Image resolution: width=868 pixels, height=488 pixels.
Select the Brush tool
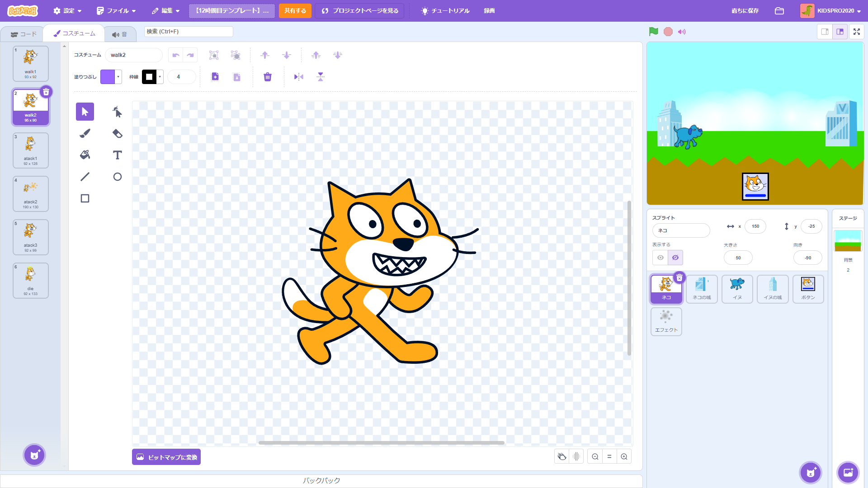pyautogui.click(x=85, y=133)
